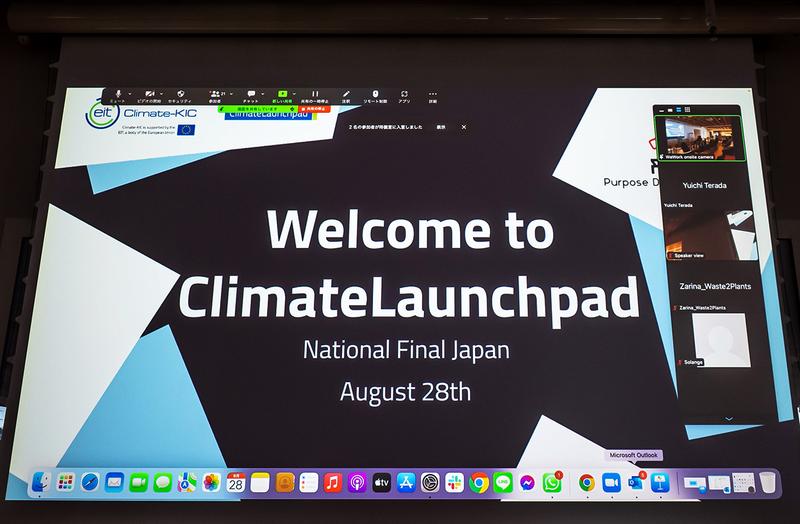Viewport: 800px width, 524px height.
Task: Open Calendar showing 28 in Dock
Action: [236, 483]
